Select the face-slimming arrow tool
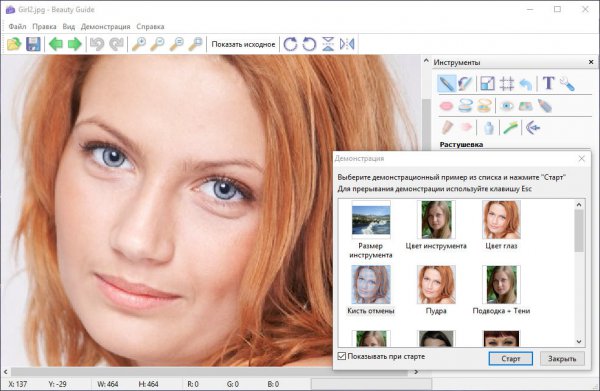Screen dimensions: 600x391 [533, 127]
